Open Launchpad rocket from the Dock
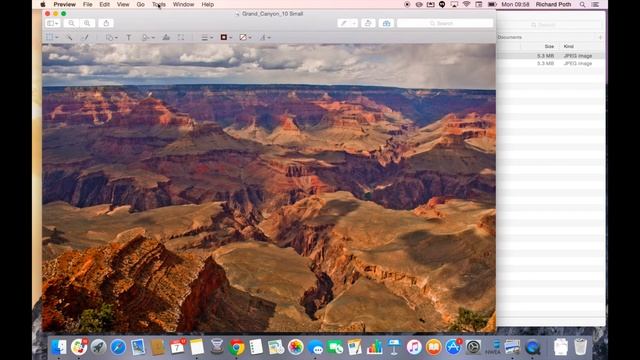The height and width of the screenshot is (360, 640). 98,347
